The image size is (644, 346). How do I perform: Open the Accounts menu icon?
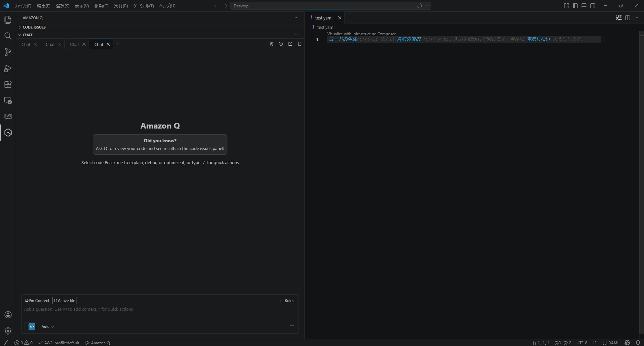click(8, 315)
